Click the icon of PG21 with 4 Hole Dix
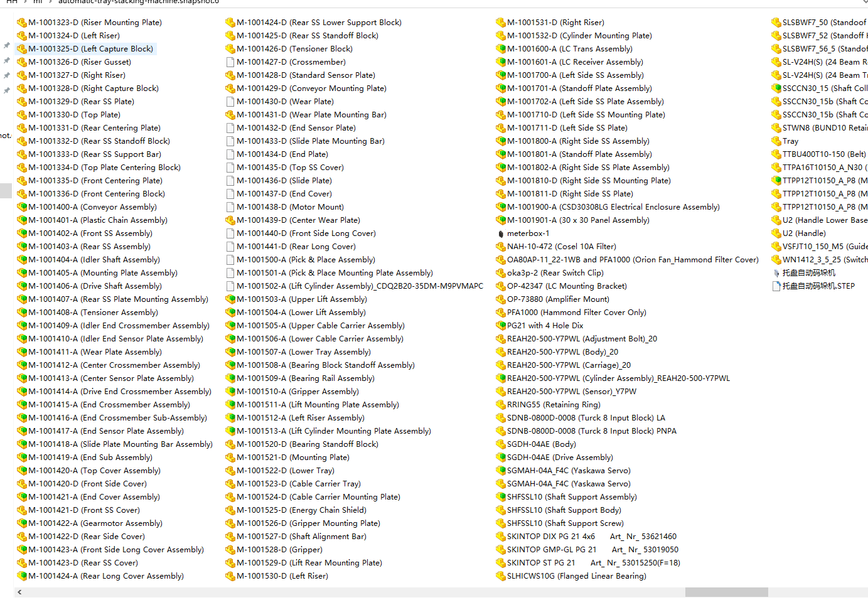868x605 pixels. [x=501, y=326]
